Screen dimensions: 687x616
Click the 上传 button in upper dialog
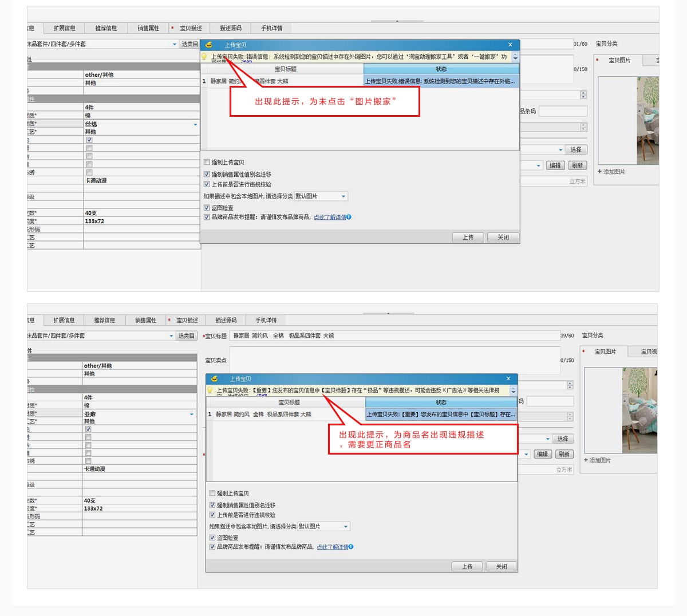(468, 237)
